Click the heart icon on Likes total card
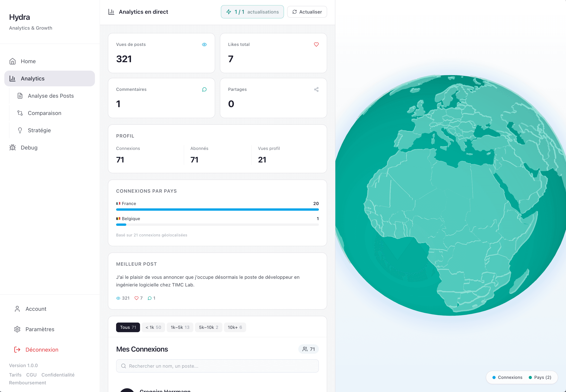The image size is (566, 392). coord(316,45)
